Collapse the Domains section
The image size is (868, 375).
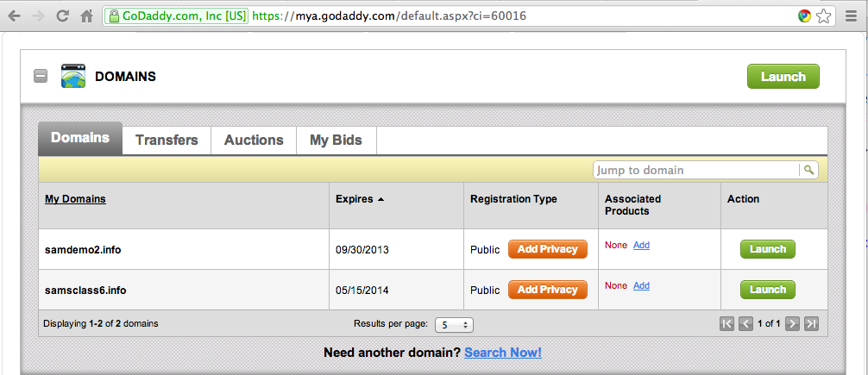click(x=41, y=76)
